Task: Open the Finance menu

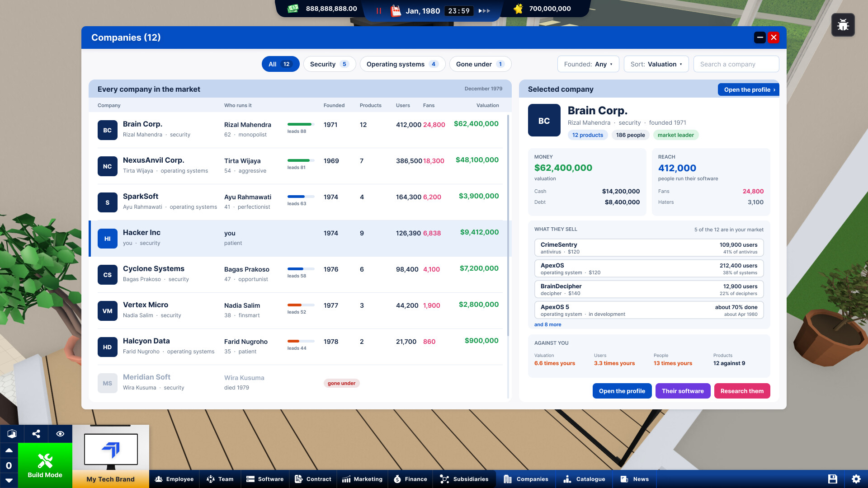Action: 410,479
